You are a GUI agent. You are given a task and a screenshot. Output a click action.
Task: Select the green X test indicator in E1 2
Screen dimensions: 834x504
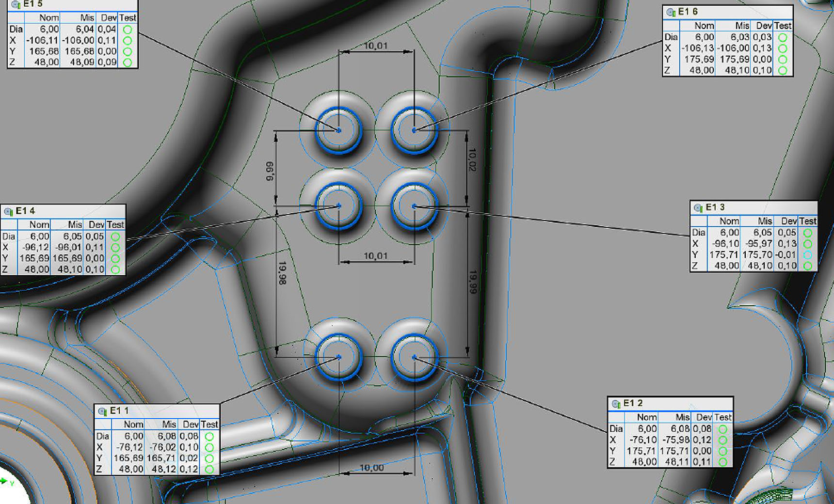723,441
